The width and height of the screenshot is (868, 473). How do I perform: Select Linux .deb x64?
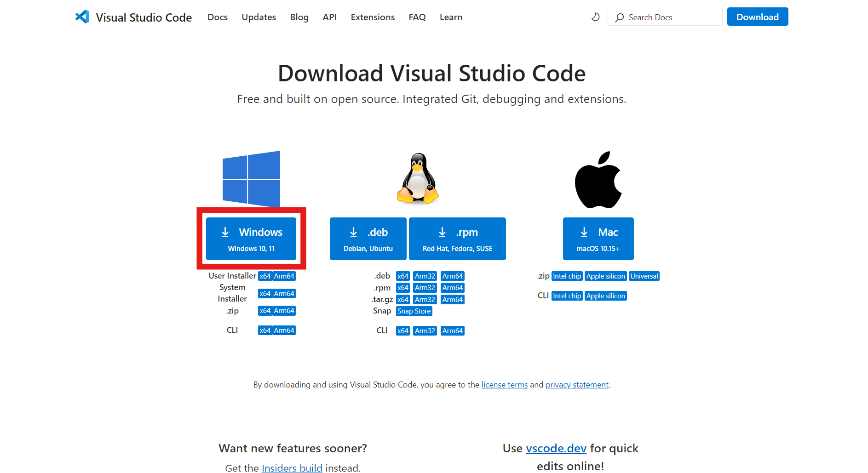pos(403,276)
